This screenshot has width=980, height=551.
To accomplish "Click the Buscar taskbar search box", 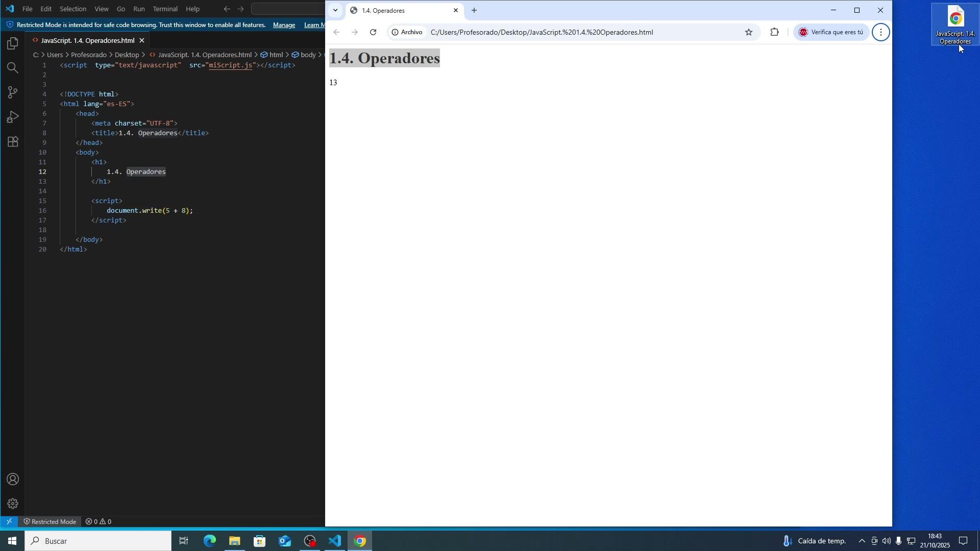I will [x=98, y=541].
